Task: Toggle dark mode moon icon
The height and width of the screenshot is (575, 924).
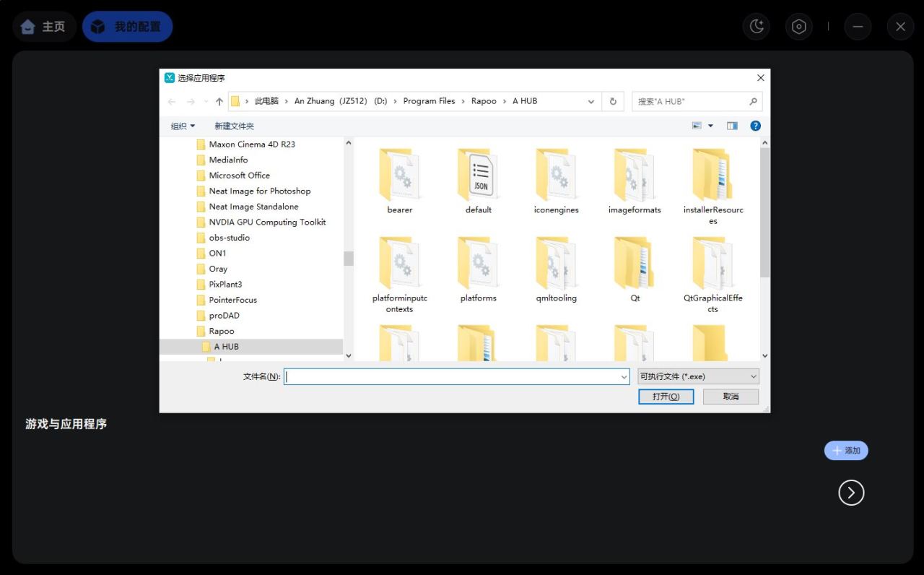Action: [757, 27]
